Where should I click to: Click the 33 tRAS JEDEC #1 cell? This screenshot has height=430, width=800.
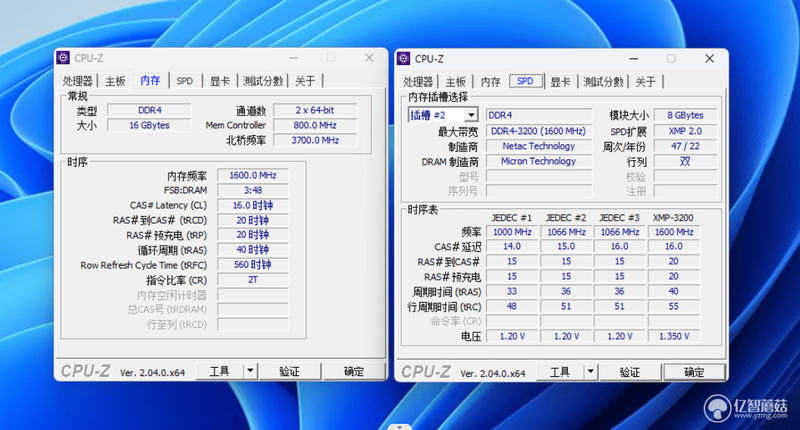tap(512, 291)
